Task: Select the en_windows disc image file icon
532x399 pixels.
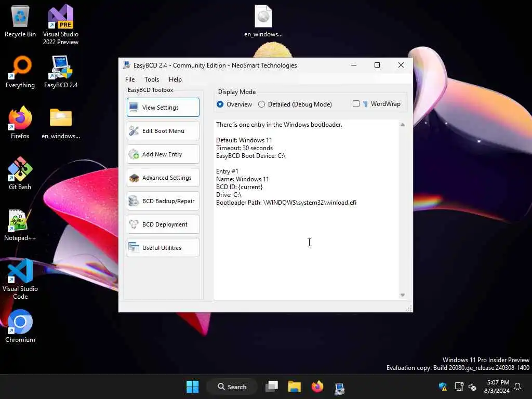Action: pos(263,21)
